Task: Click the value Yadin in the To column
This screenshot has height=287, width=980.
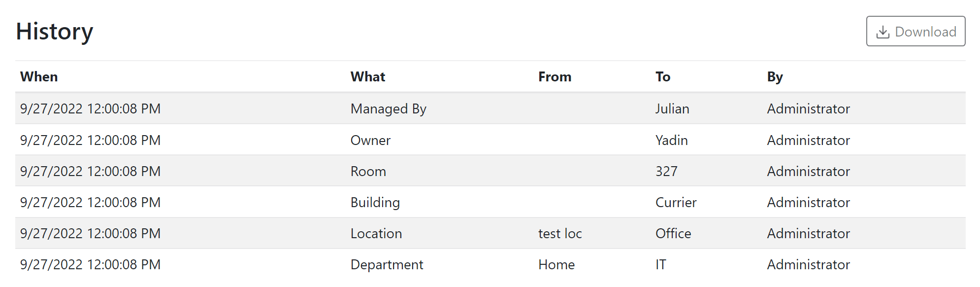Action: pos(672,140)
